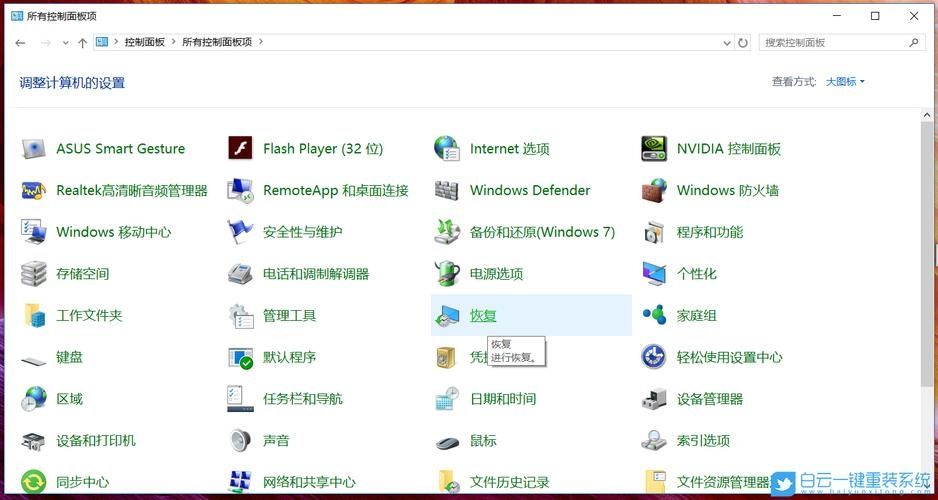Image resolution: width=938 pixels, height=500 pixels.
Task: Open the 文件历史记录 icon
Action: pyautogui.click(x=448, y=481)
